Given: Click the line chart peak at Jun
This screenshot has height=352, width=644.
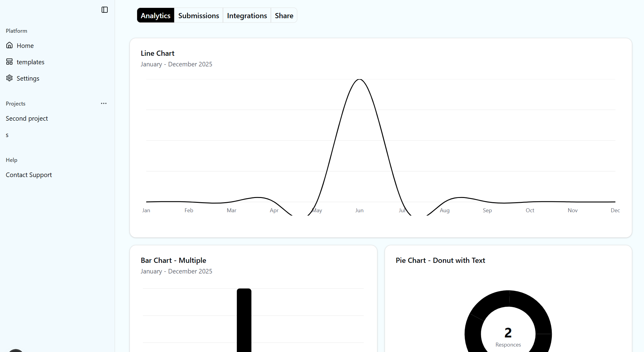Looking at the screenshot, I should (x=359, y=80).
